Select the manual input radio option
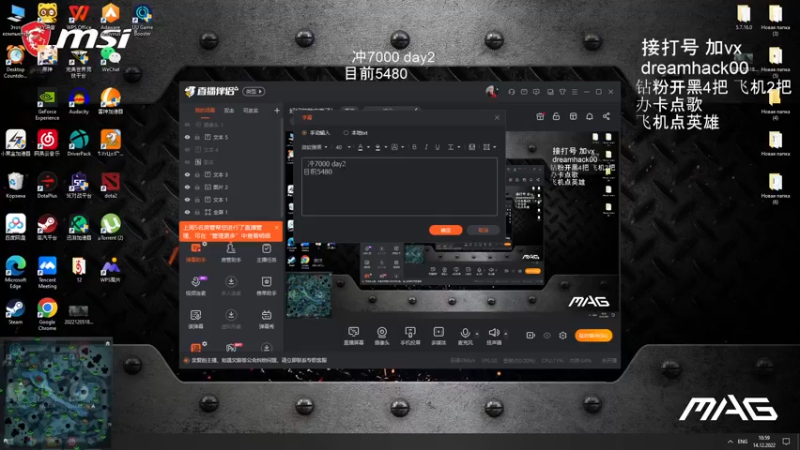Image resolution: width=800 pixels, height=450 pixels. [305, 133]
